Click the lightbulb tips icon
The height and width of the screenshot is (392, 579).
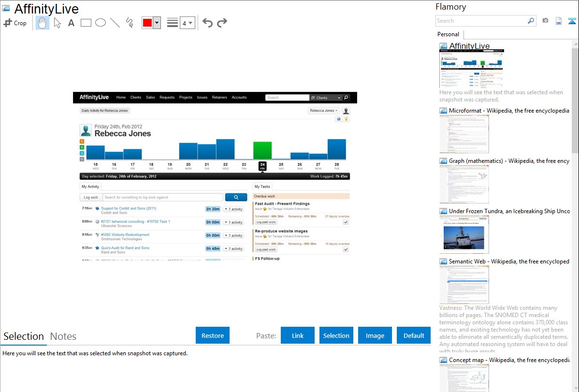pyautogui.click(x=347, y=119)
